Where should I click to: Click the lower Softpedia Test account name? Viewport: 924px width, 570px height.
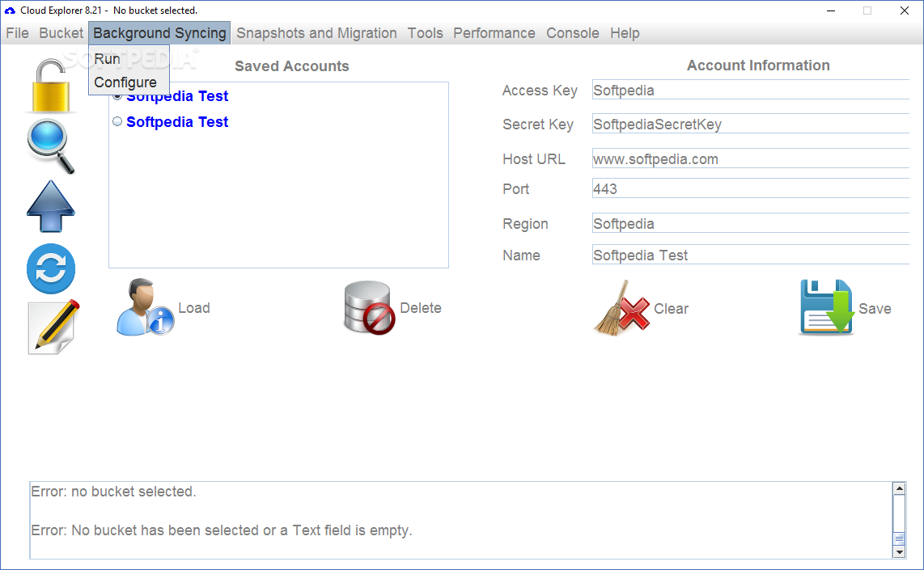176,122
